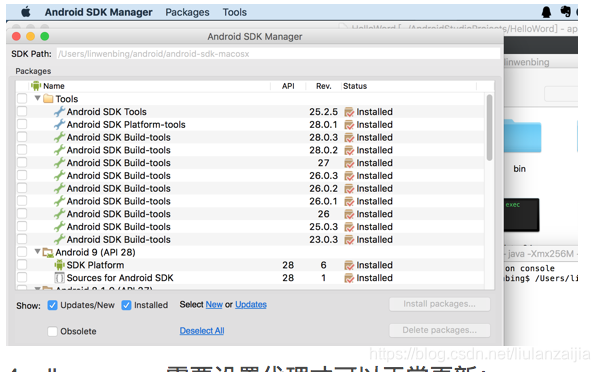This screenshot has width=600, height=372.
Task: Select the Android SDK Build-tools 26 row name
Action: (119, 214)
